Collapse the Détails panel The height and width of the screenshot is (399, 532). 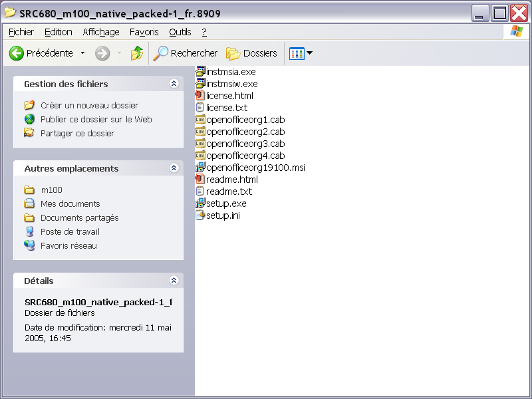tap(174, 280)
